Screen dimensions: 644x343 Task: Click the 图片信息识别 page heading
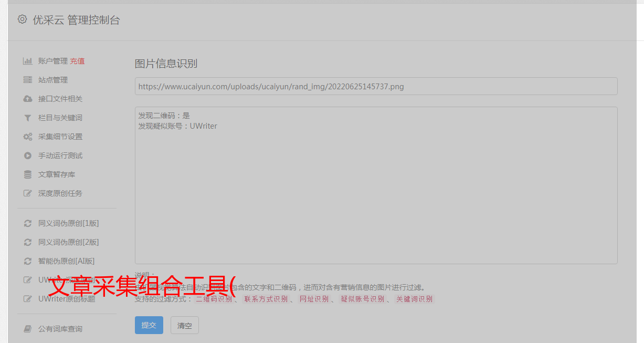tap(166, 64)
